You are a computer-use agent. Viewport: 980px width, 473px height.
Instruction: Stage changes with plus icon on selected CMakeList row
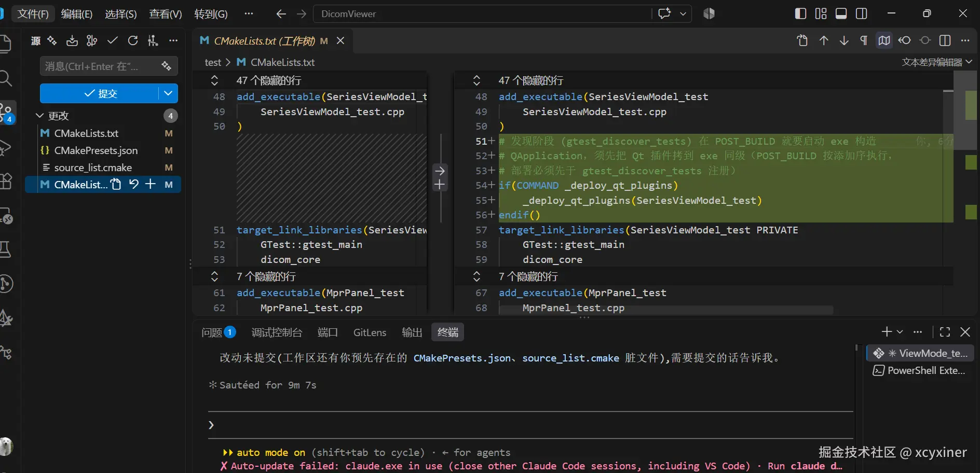pos(151,184)
